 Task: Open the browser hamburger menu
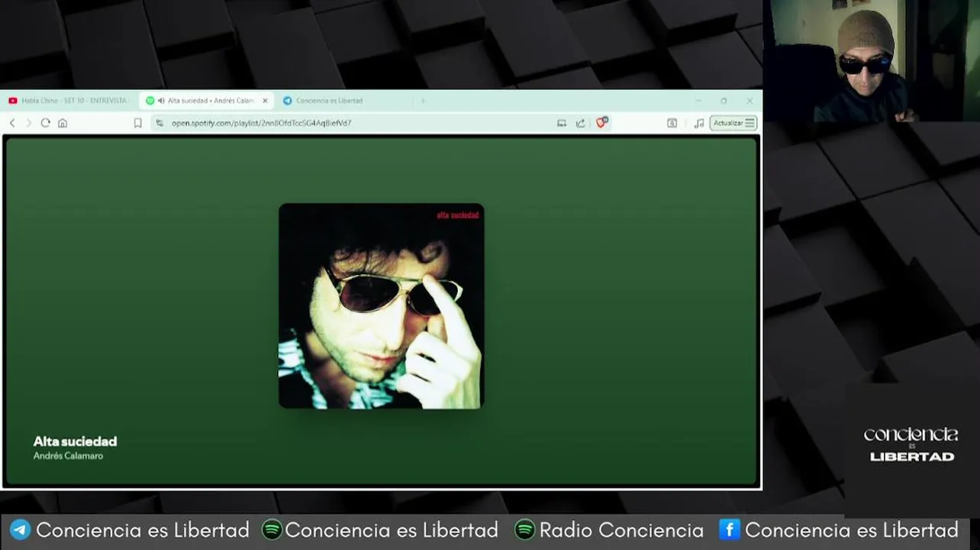coord(750,123)
